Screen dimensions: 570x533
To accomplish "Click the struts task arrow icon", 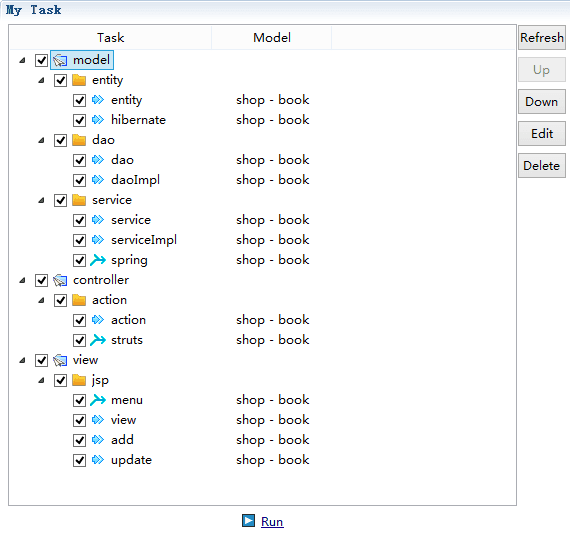I will pyautogui.click(x=98, y=340).
